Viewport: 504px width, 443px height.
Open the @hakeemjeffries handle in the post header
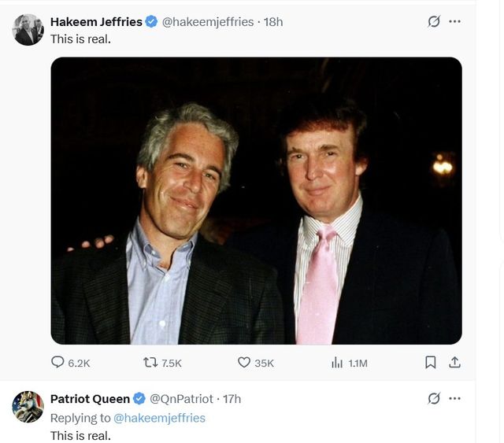coord(208,22)
